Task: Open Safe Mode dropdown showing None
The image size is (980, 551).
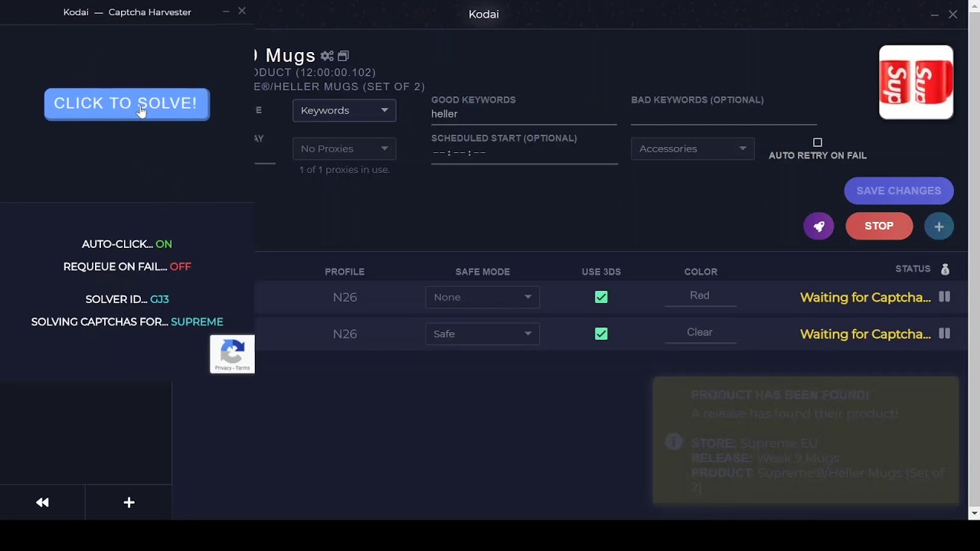Action: tap(482, 297)
